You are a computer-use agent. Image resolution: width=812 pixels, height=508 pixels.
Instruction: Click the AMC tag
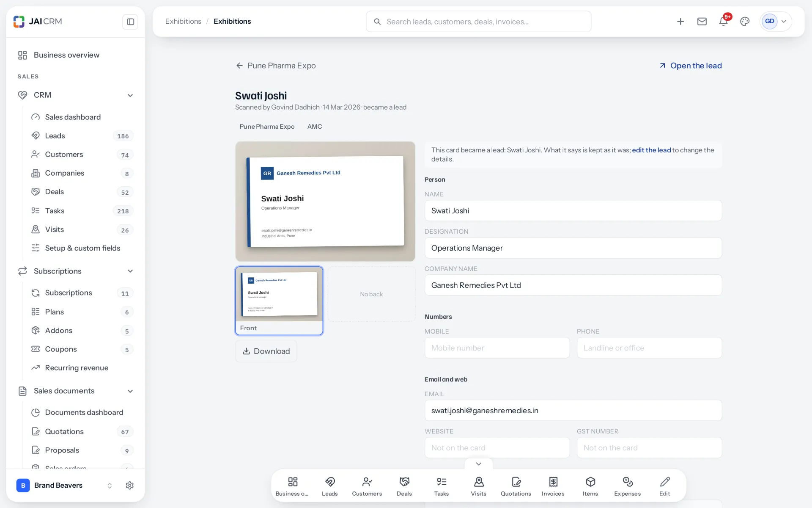coord(315,127)
